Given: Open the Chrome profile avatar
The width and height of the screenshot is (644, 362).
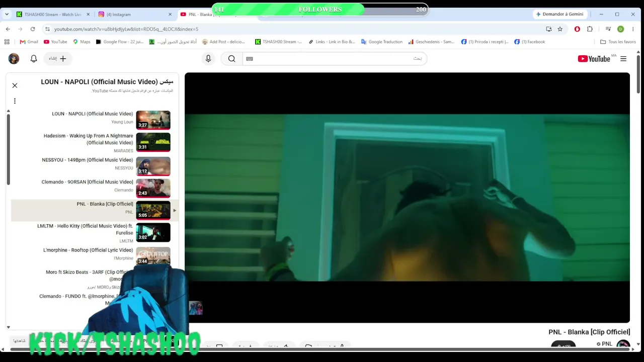Looking at the screenshot, I should tap(620, 29).
